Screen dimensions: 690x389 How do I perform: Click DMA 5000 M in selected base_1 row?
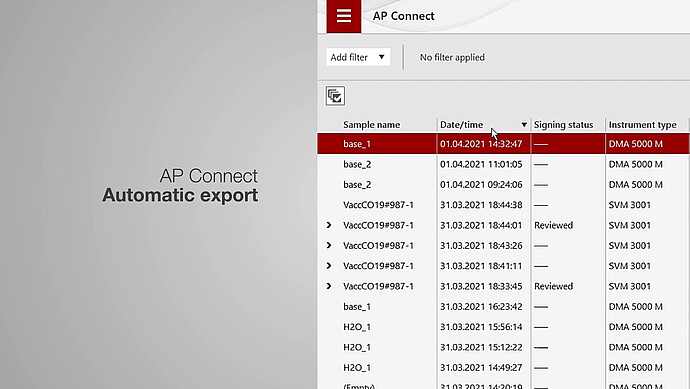point(635,144)
